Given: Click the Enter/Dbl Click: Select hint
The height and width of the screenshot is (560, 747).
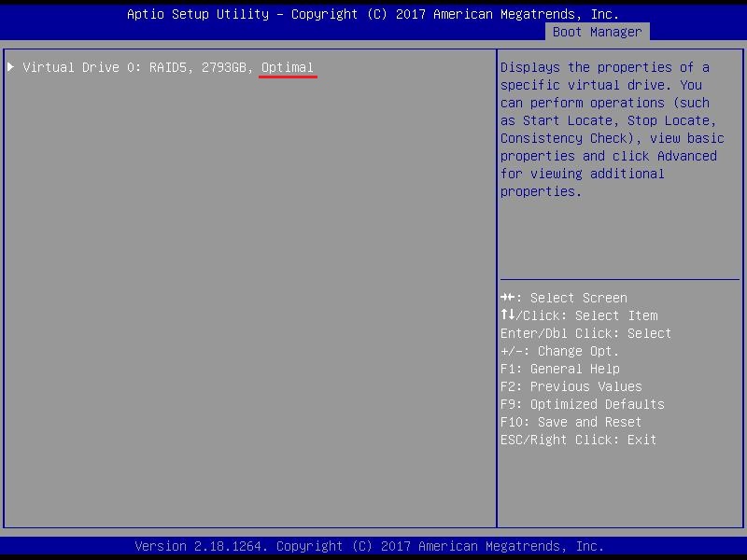Looking at the screenshot, I should click(x=585, y=333).
